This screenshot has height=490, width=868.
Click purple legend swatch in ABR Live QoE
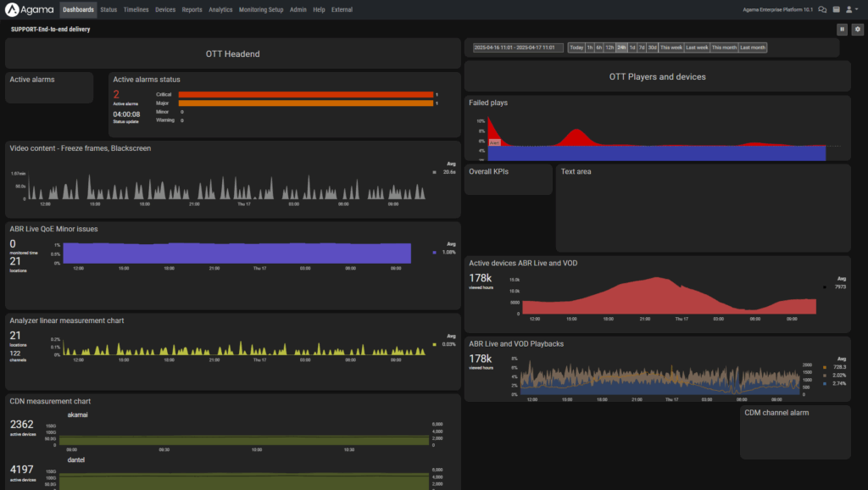pyautogui.click(x=435, y=252)
